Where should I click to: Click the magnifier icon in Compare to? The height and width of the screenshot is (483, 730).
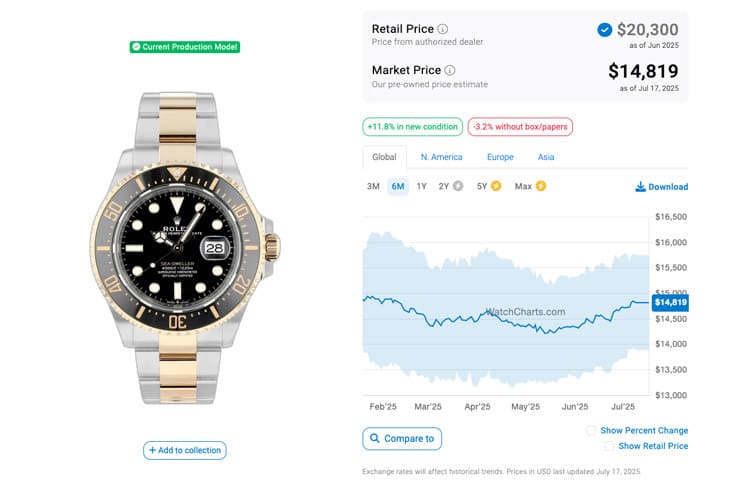(x=374, y=438)
